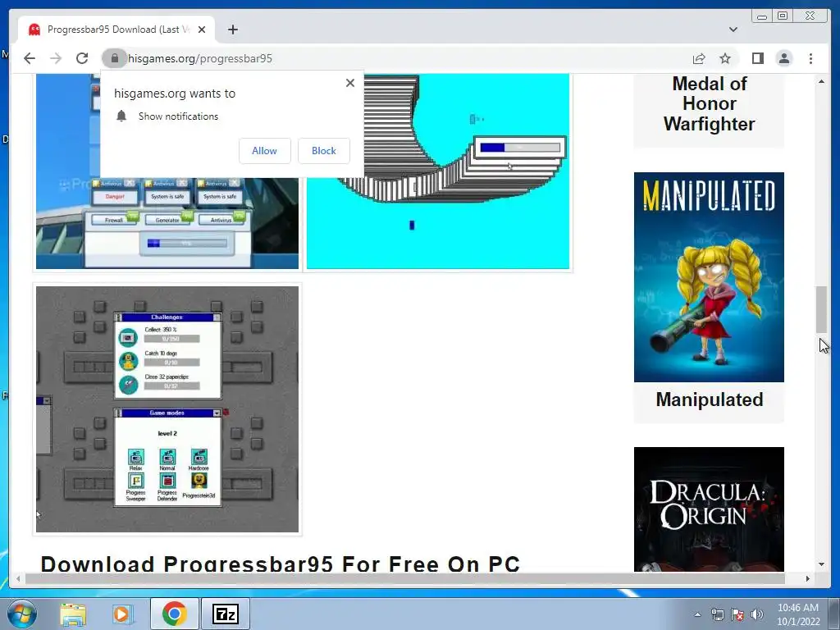Screen dimensions: 840x630
Task: Allow notifications from hisgames.org
Action: (x=265, y=151)
